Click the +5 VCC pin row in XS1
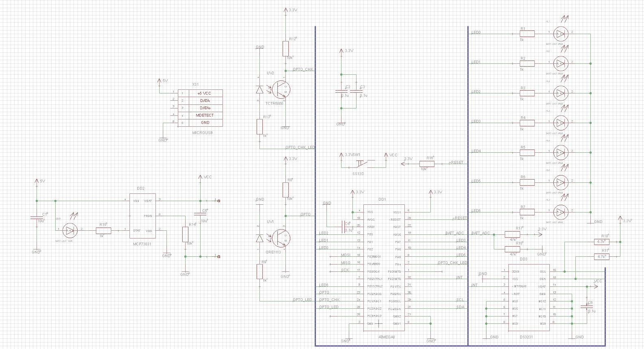Image resolution: width=644 pixels, height=349 pixels. pos(200,93)
